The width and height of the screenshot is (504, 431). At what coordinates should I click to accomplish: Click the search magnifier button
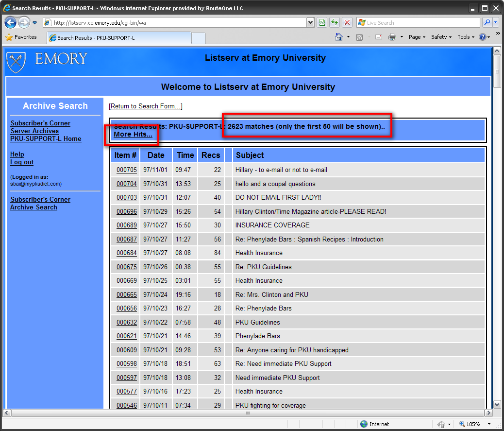487,22
